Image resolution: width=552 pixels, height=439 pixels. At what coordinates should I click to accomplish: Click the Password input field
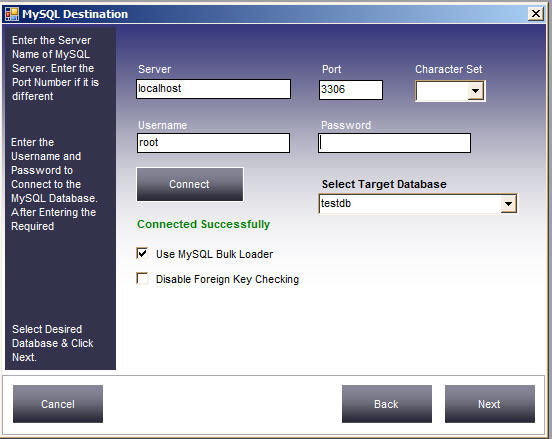(x=394, y=143)
